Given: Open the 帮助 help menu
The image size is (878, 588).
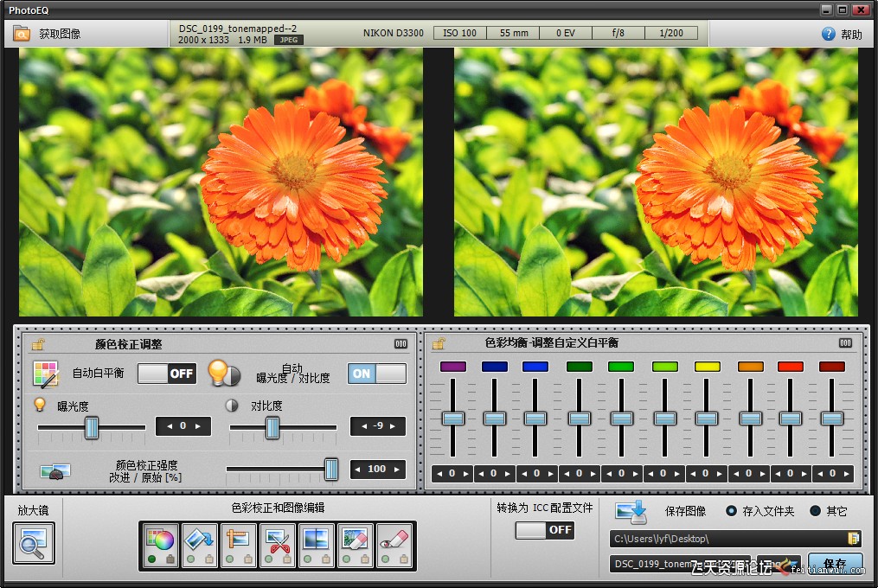Looking at the screenshot, I should pos(851,35).
